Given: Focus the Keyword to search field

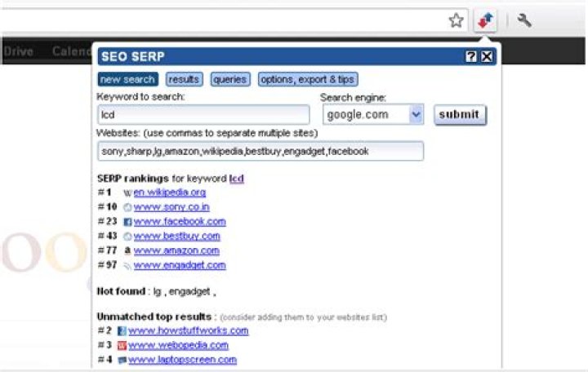Looking at the screenshot, I should (203, 115).
